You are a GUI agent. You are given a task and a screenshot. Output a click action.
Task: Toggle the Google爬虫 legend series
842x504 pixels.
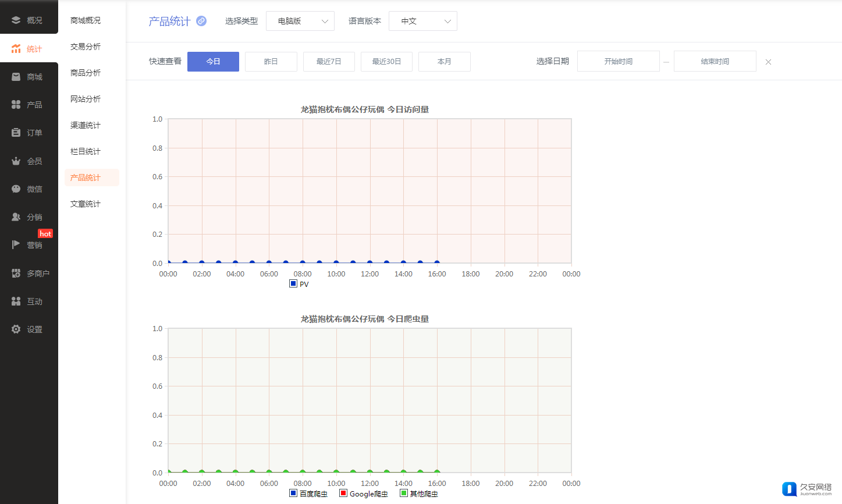[x=364, y=494]
